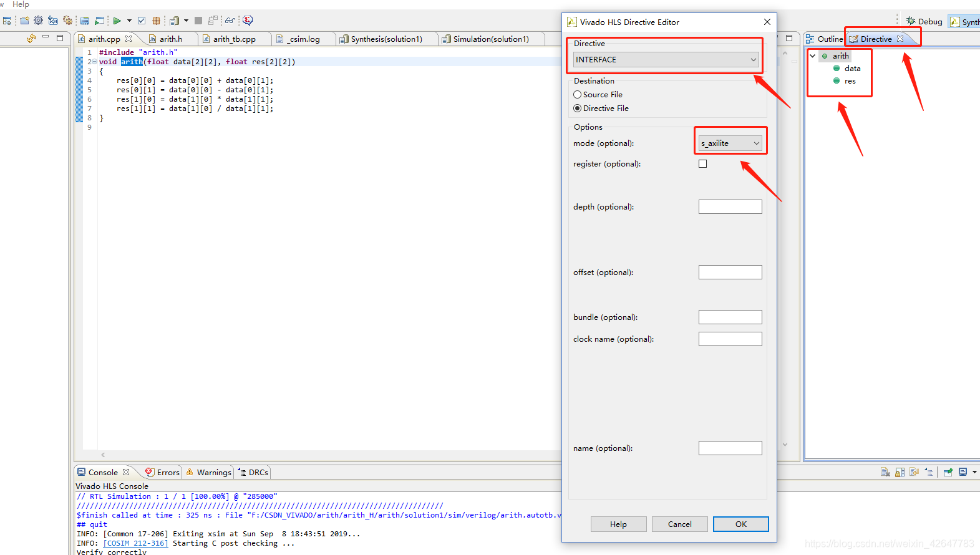Open Solution Settings orange gear icon
This screenshot has width=980, height=555.
click(67, 21)
